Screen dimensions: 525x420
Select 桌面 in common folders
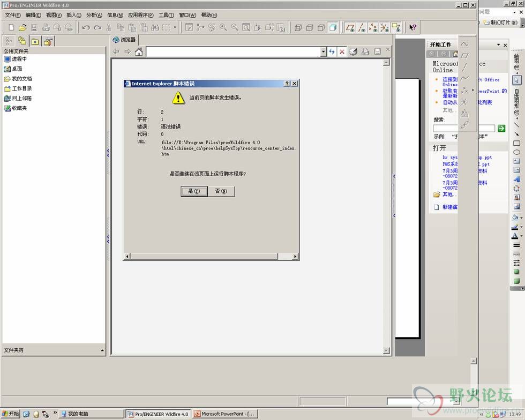[x=13, y=69]
